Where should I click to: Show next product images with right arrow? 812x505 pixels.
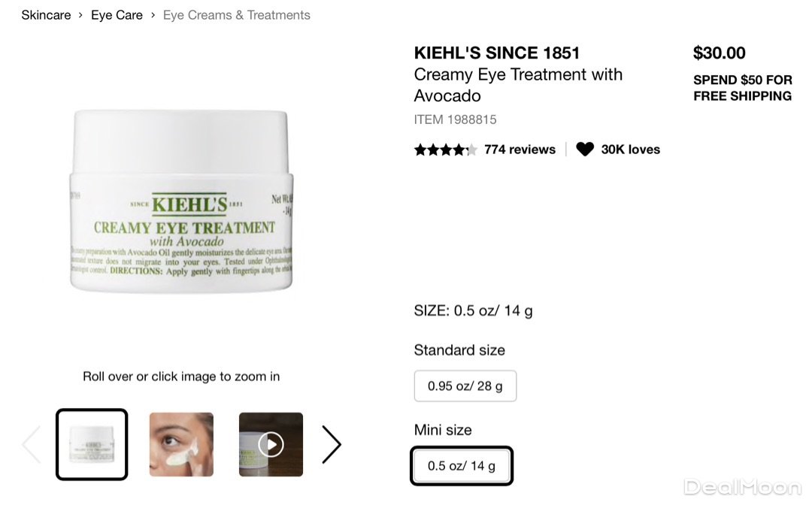point(332,444)
